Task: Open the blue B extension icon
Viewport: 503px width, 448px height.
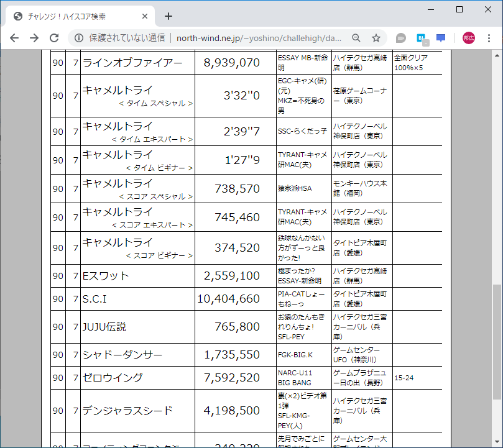Action: point(420,37)
